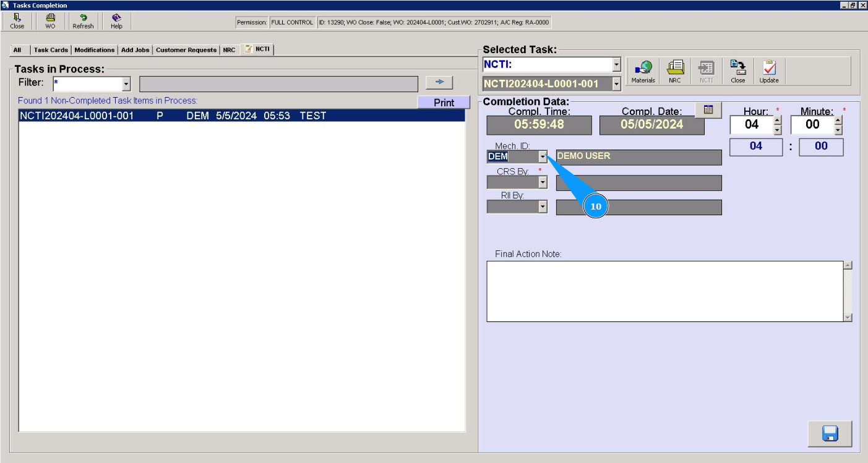868x463 pixels.
Task: Click the Final Action Note scroll up arrow
Action: click(848, 266)
